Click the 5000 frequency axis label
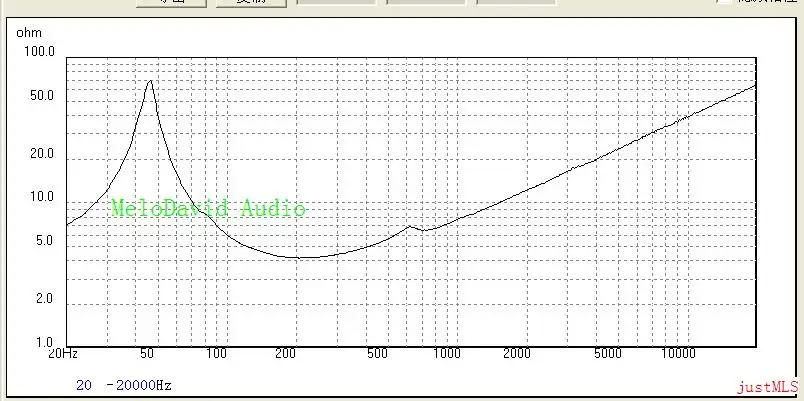Image resolution: width=804 pixels, height=401 pixels. 608,353
